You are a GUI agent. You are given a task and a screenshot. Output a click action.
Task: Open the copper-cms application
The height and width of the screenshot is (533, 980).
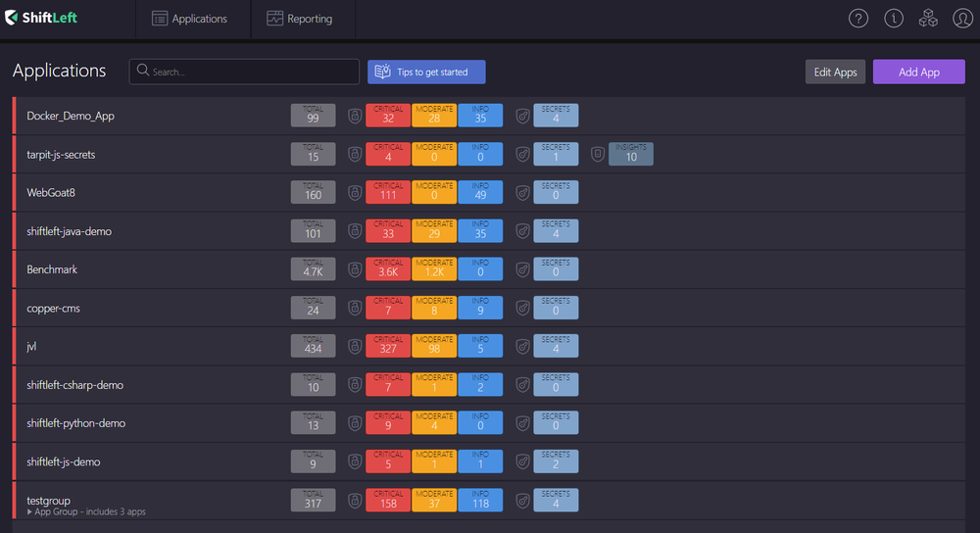(x=53, y=308)
